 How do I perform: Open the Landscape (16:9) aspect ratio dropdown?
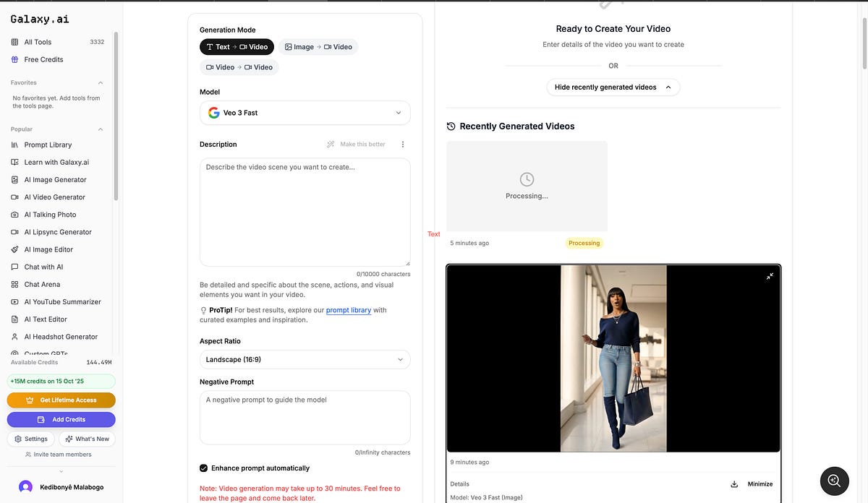(305, 359)
